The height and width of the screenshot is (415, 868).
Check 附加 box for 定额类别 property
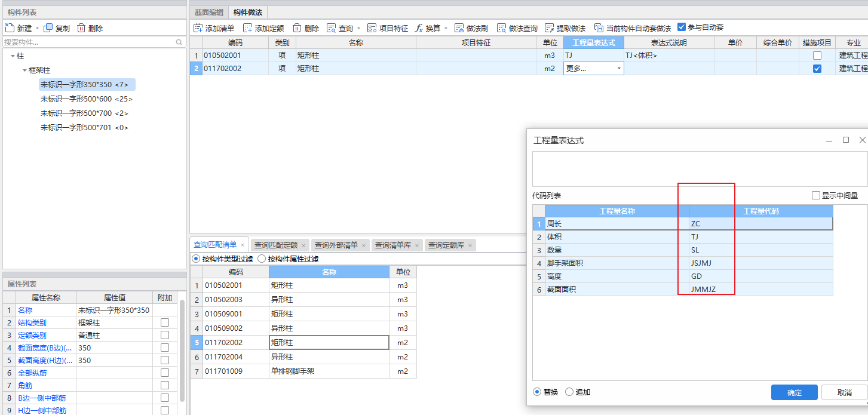165,335
